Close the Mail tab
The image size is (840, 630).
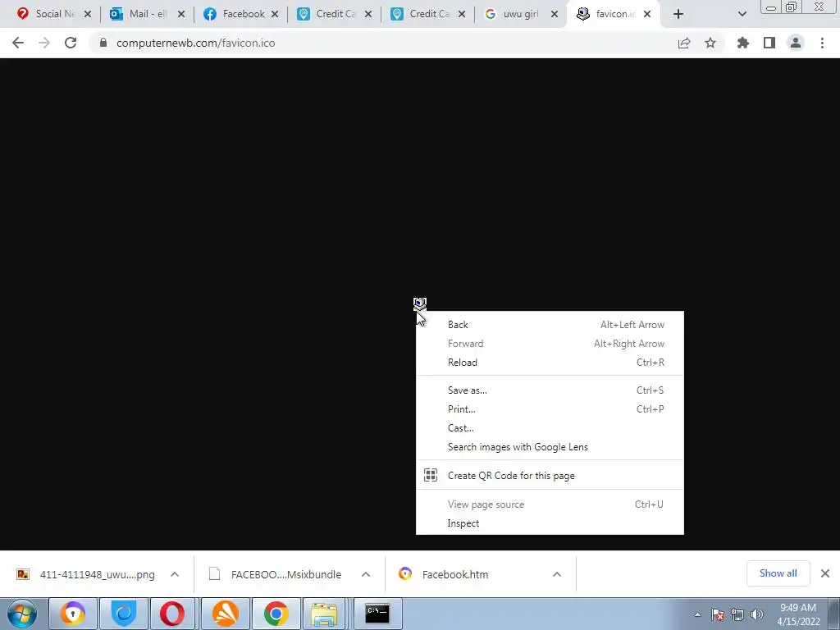pyautogui.click(x=181, y=14)
